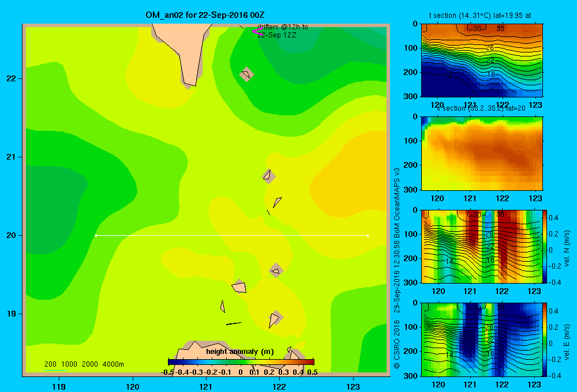Click depth label 300 of salinity section
This screenshot has height=392, width=577.
click(x=410, y=190)
